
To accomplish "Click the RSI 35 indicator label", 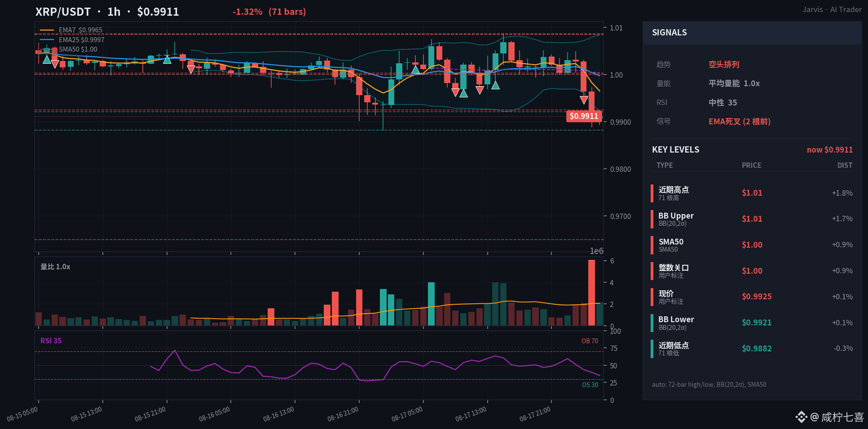I will point(51,341).
